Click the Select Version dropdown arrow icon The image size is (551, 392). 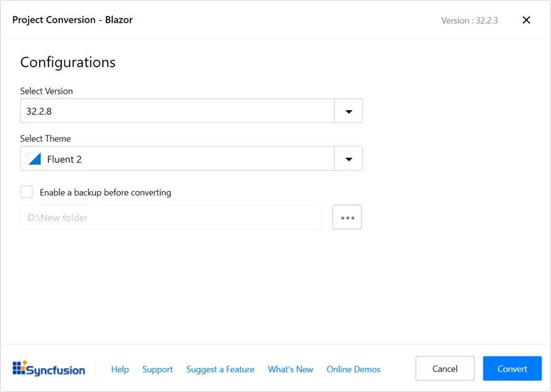348,111
